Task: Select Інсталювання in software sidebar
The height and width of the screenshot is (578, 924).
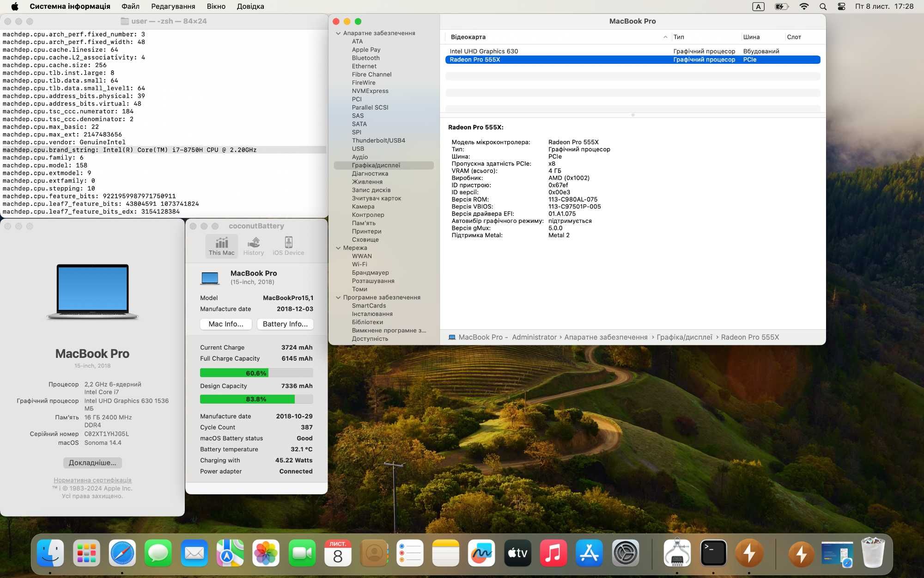Action: [x=372, y=314]
